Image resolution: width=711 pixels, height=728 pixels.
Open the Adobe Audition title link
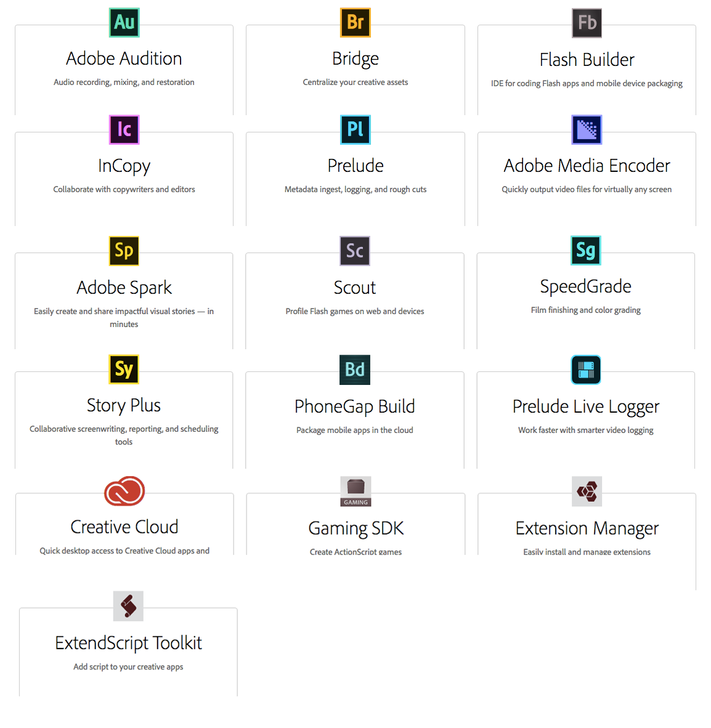124,59
